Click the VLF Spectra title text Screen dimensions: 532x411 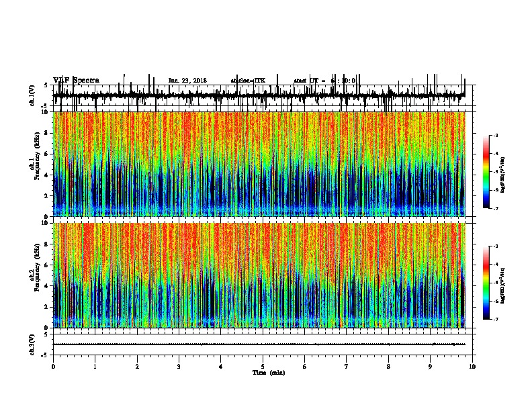tap(76, 81)
